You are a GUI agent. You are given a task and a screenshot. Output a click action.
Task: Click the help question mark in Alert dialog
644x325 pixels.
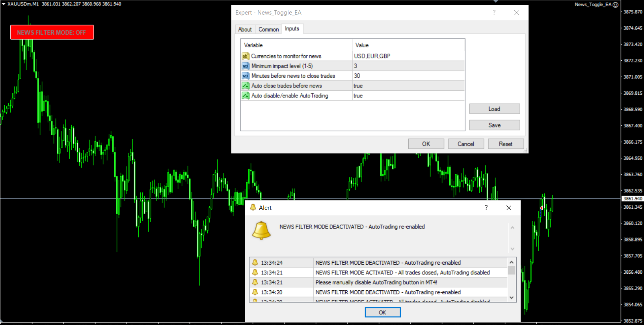pyautogui.click(x=486, y=208)
